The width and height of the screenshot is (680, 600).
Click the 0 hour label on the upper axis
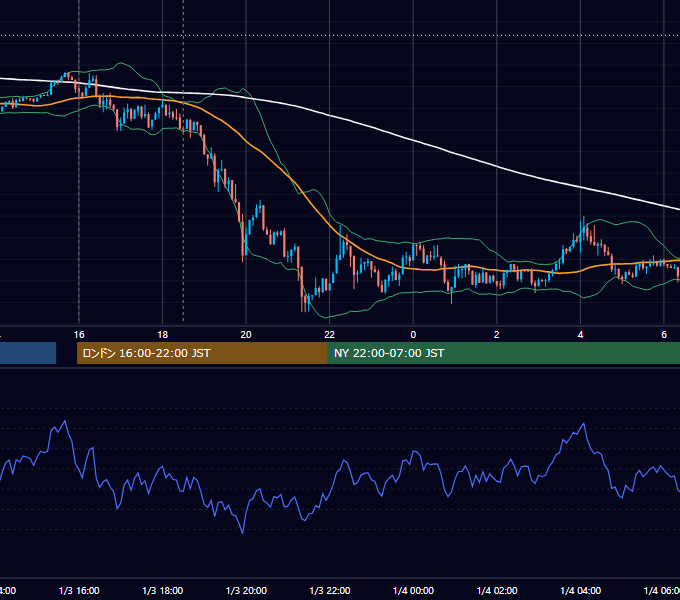click(413, 334)
